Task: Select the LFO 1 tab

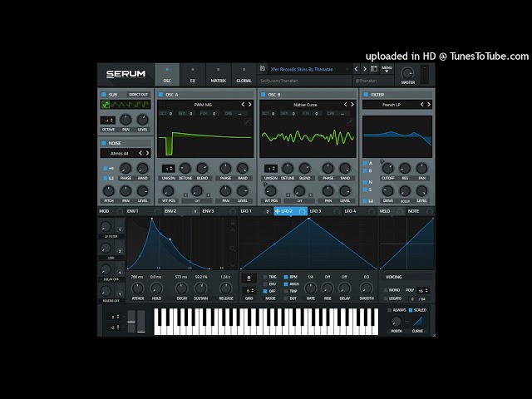Action: click(255, 211)
